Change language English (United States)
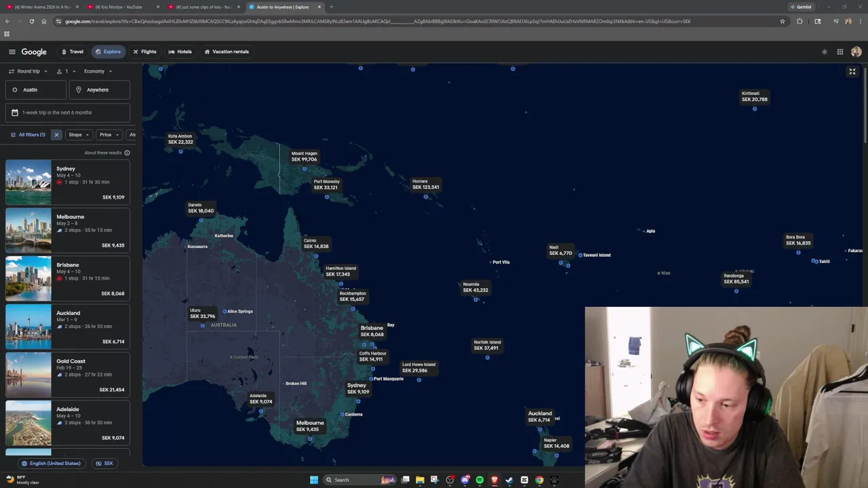This screenshot has height=488, width=868. point(51,464)
